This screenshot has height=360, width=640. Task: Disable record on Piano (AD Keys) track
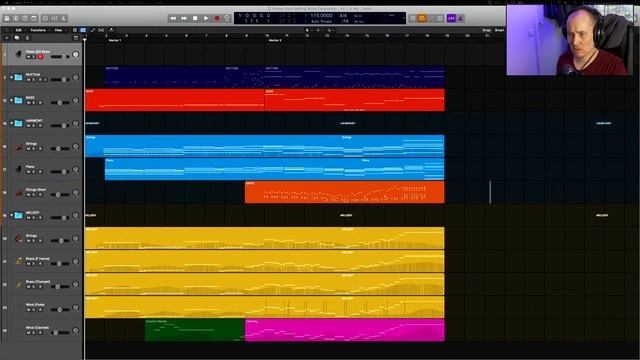[x=40, y=57]
